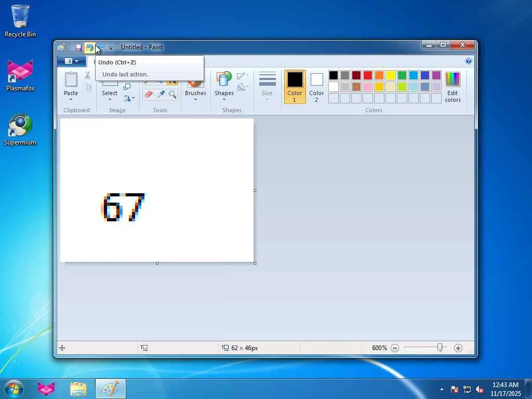Click the Size line thickness icon
This screenshot has height=399, width=532.
point(268,79)
